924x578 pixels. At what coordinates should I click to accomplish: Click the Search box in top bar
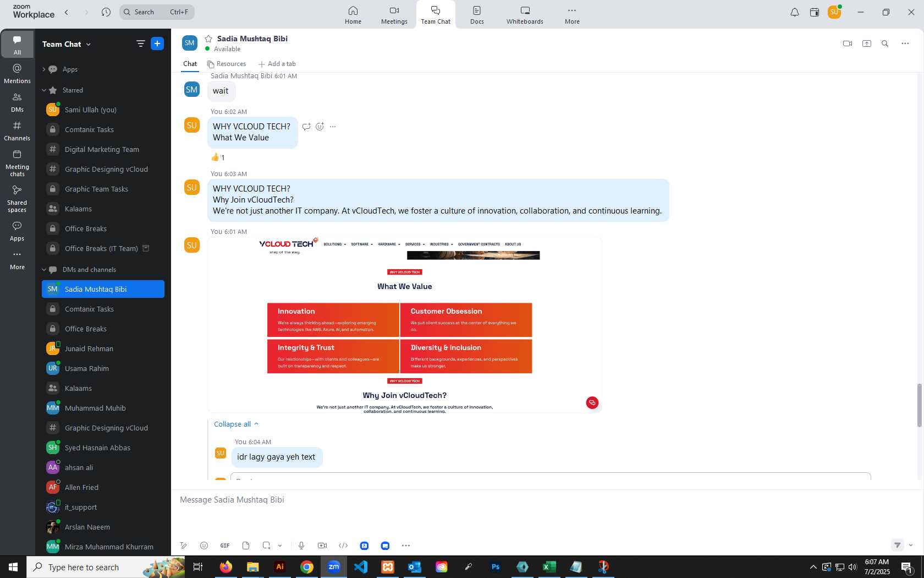(157, 12)
